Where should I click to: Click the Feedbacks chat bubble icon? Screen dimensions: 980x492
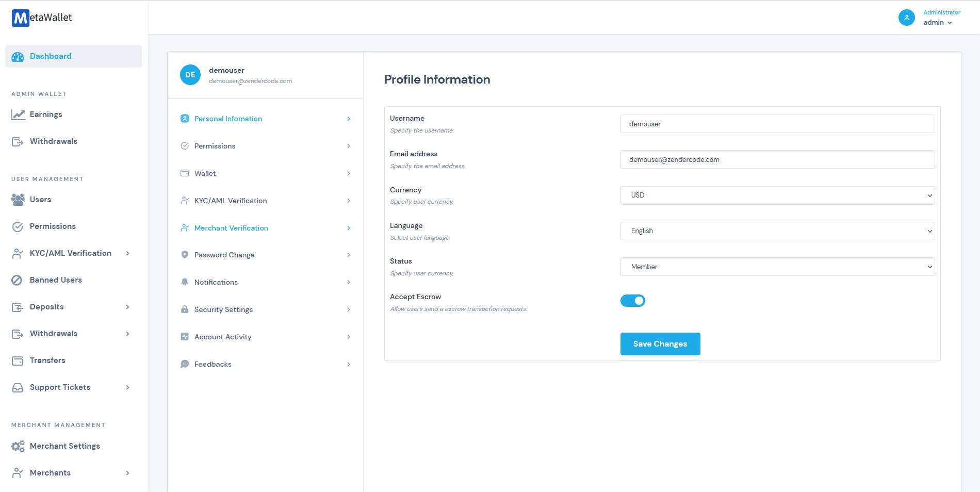pyautogui.click(x=185, y=364)
